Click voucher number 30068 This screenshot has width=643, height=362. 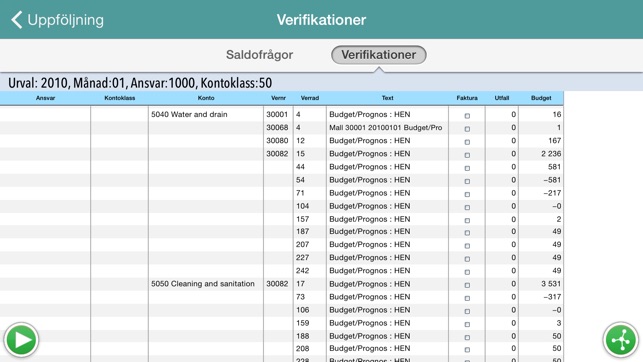pos(277,127)
